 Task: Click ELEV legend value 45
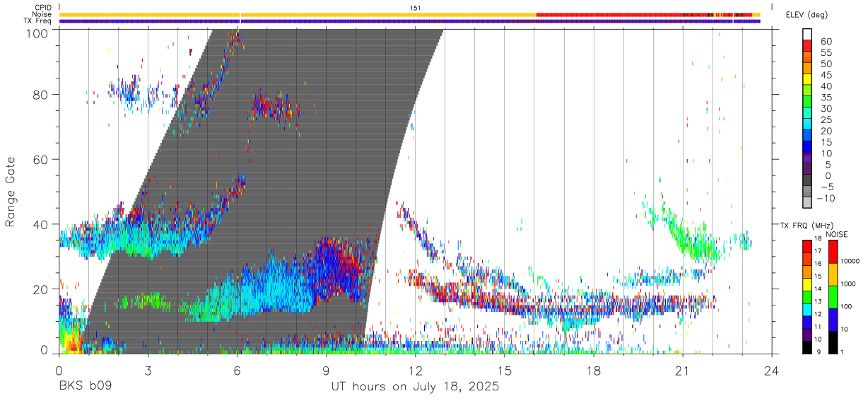[x=825, y=75]
